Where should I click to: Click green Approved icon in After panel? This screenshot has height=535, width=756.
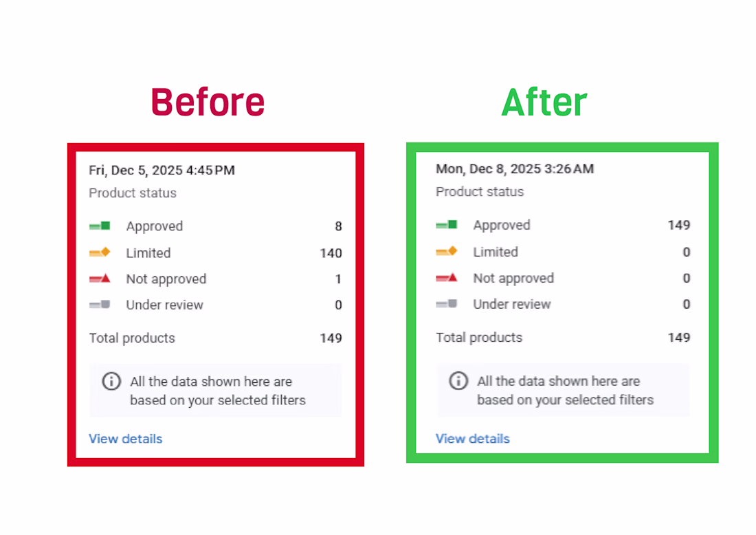click(x=447, y=225)
